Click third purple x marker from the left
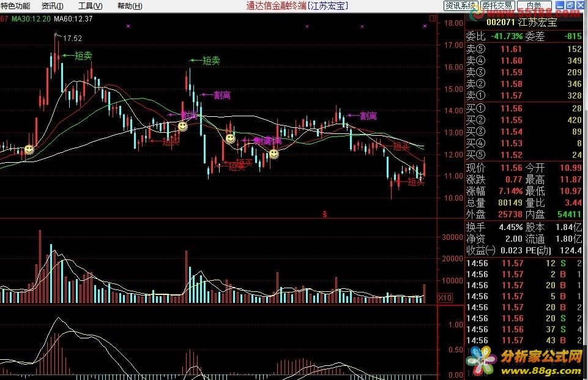This screenshot has height=380, width=588. click(362, 26)
